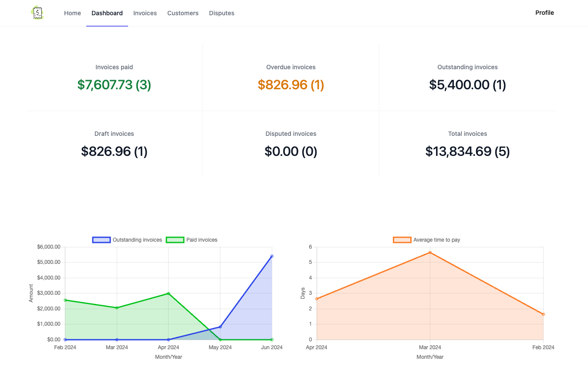The image size is (588, 374).
Task: Open the Disputes tab
Action: point(222,13)
